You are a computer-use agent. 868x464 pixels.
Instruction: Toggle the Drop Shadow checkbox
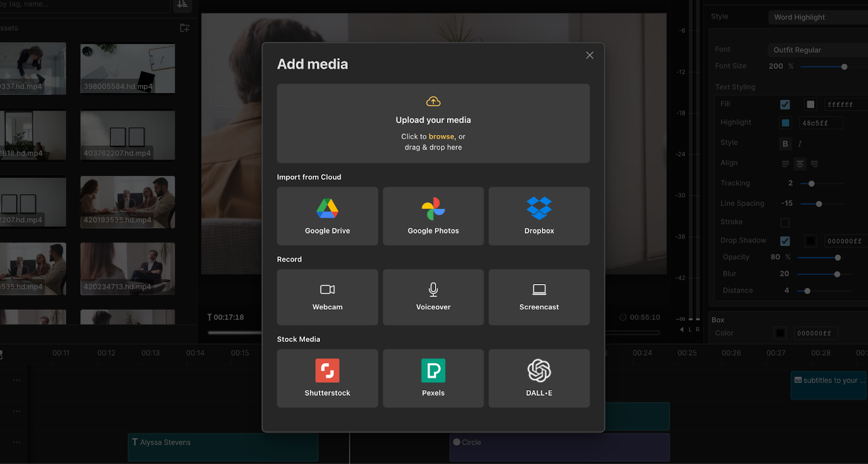[x=785, y=241]
